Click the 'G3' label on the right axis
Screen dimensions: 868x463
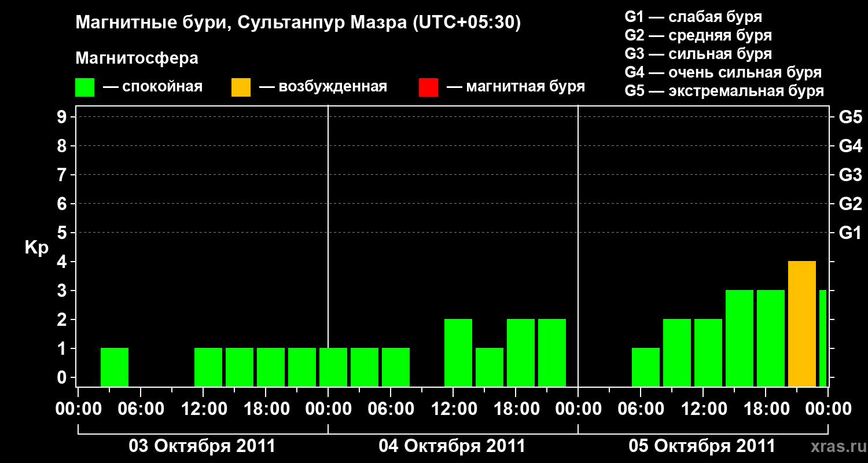click(x=850, y=175)
